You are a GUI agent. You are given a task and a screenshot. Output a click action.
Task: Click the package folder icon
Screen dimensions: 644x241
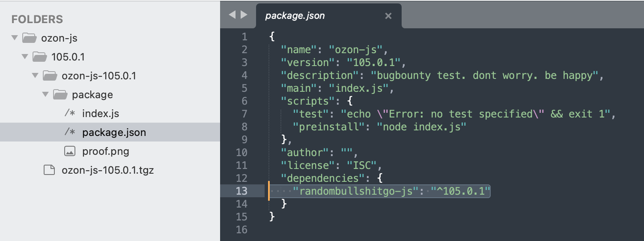(x=60, y=94)
